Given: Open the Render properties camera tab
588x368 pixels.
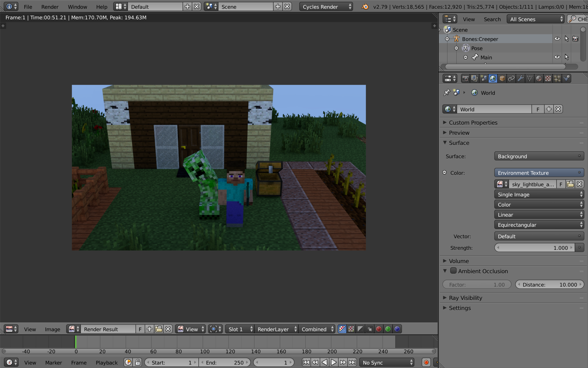Looking at the screenshot, I should pos(465,79).
